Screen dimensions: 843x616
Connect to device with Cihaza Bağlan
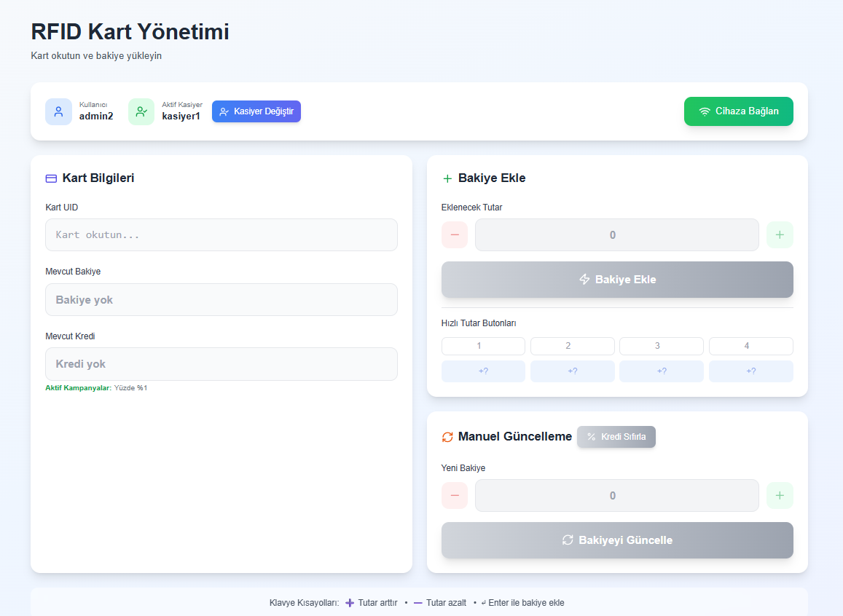738,111
